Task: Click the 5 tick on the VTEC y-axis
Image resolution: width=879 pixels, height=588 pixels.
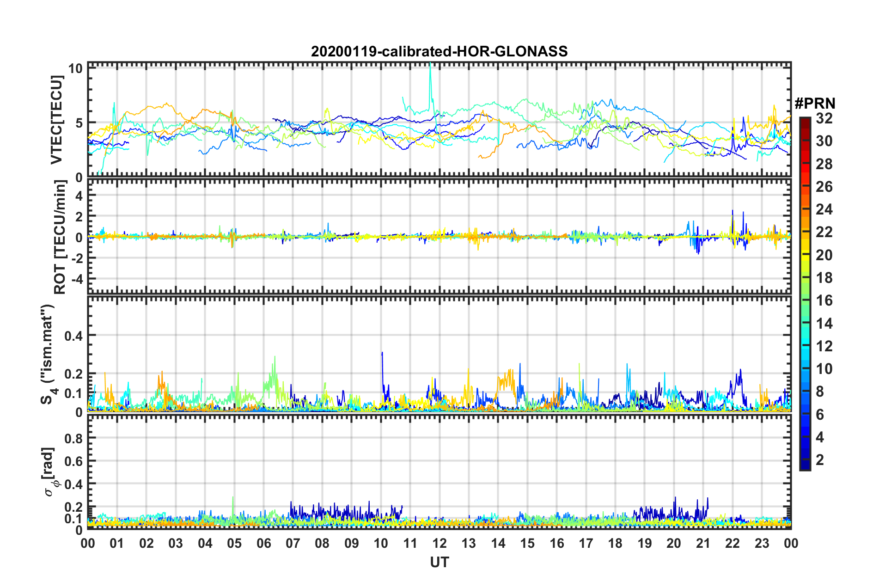Action: pyautogui.click(x=79, y=123)
